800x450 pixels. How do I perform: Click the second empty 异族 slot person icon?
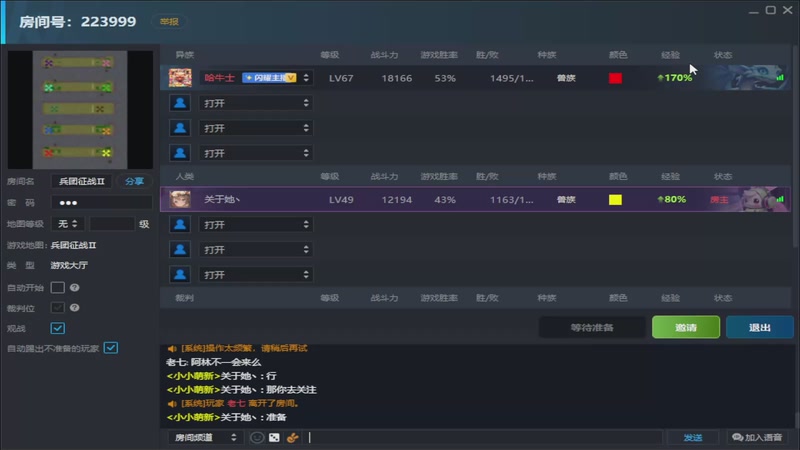click(180, 128)
